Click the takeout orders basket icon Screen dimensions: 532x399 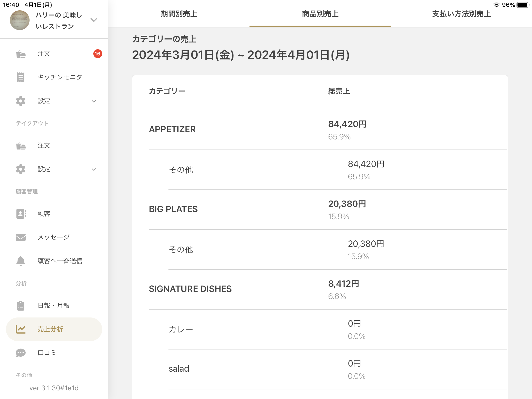[x=21, y=146]
